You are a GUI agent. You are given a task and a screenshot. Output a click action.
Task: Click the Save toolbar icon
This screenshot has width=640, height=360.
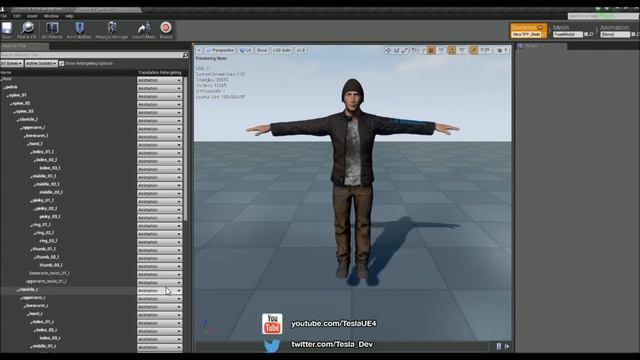tap(7, 28)
